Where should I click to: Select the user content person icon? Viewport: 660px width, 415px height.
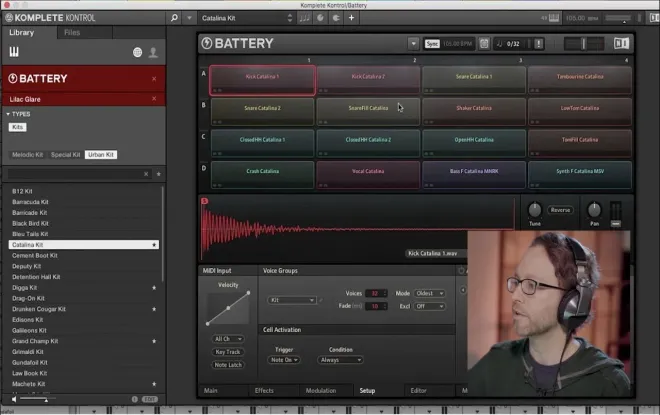point(153,52)
